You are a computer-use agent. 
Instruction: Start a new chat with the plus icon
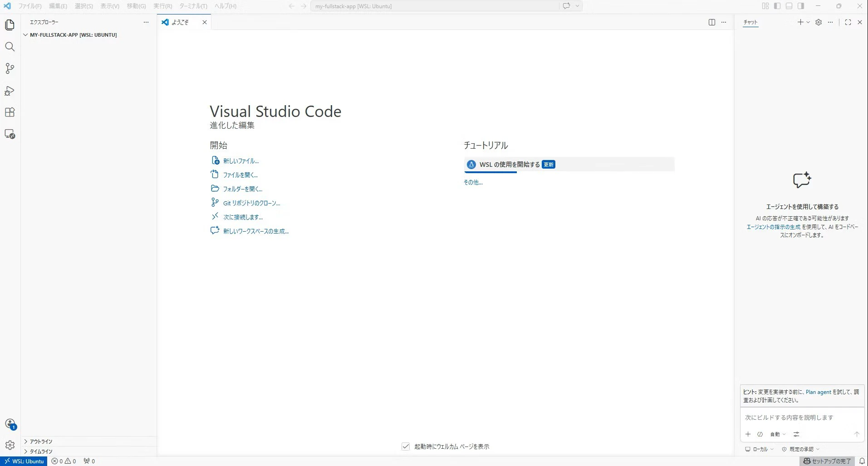pos(800,22)
